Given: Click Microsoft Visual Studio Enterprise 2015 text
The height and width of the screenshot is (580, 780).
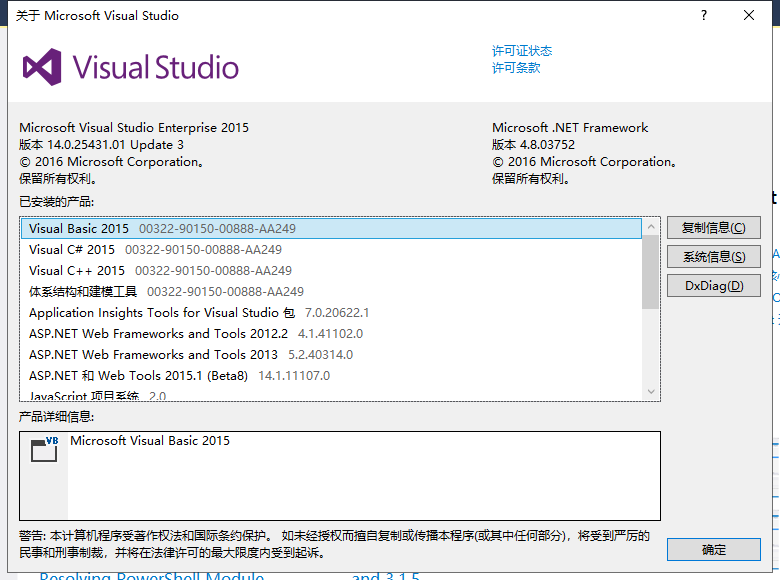Looking at the screenshot, I should (x=134, y=128).
